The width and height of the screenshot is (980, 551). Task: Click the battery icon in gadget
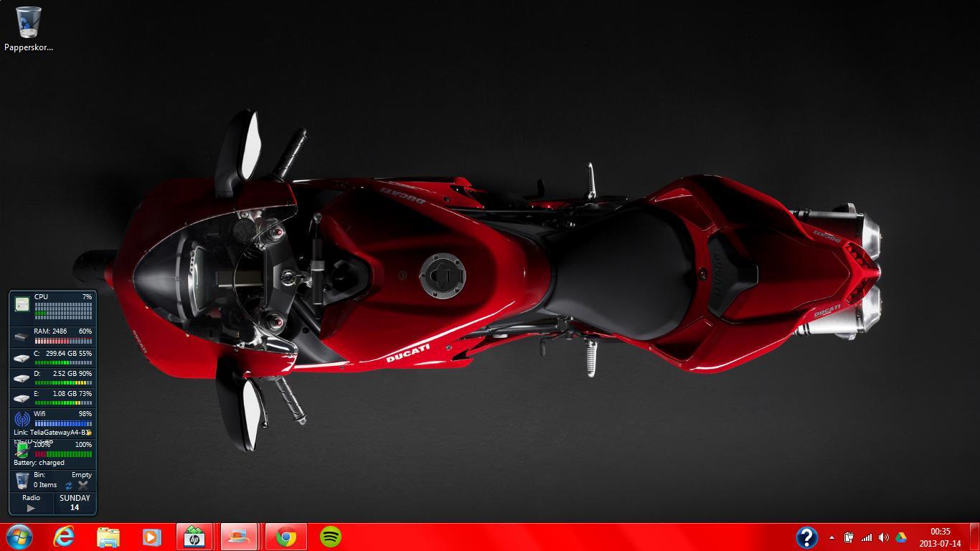click(22, 451)
